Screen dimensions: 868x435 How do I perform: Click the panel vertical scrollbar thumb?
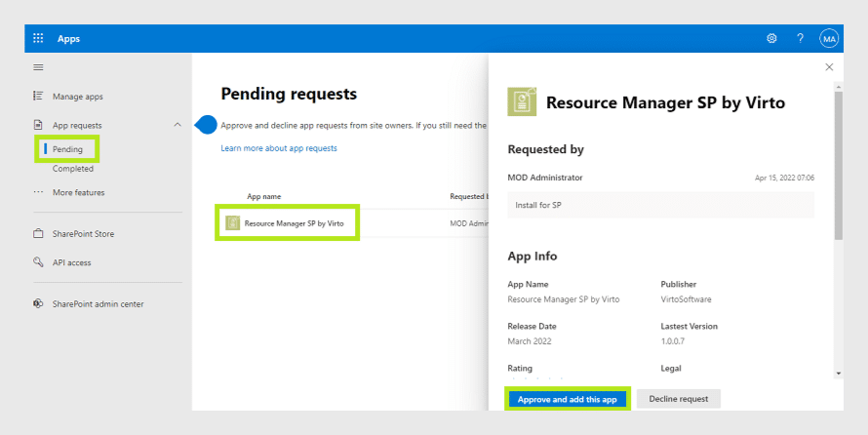click(838, 166)
